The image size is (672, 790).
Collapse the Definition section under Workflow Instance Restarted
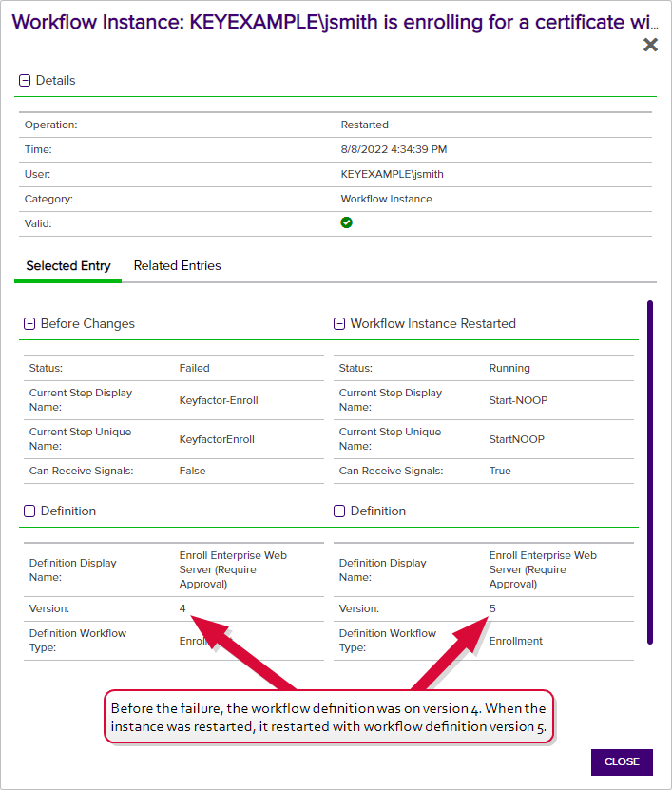point(339,511)
